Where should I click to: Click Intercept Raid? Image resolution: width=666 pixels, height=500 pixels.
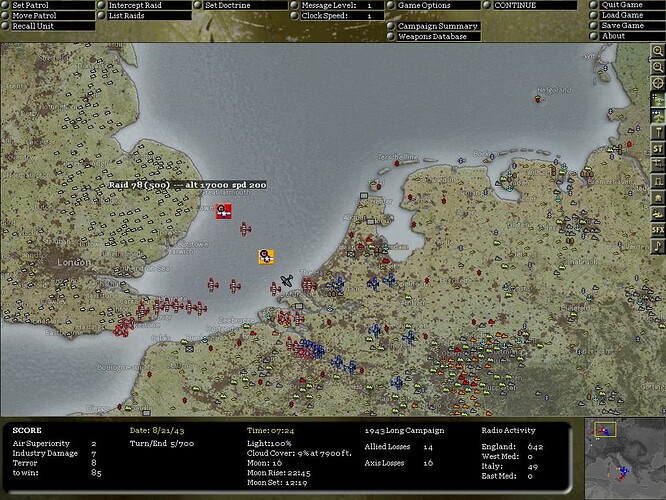click(144, 6)
